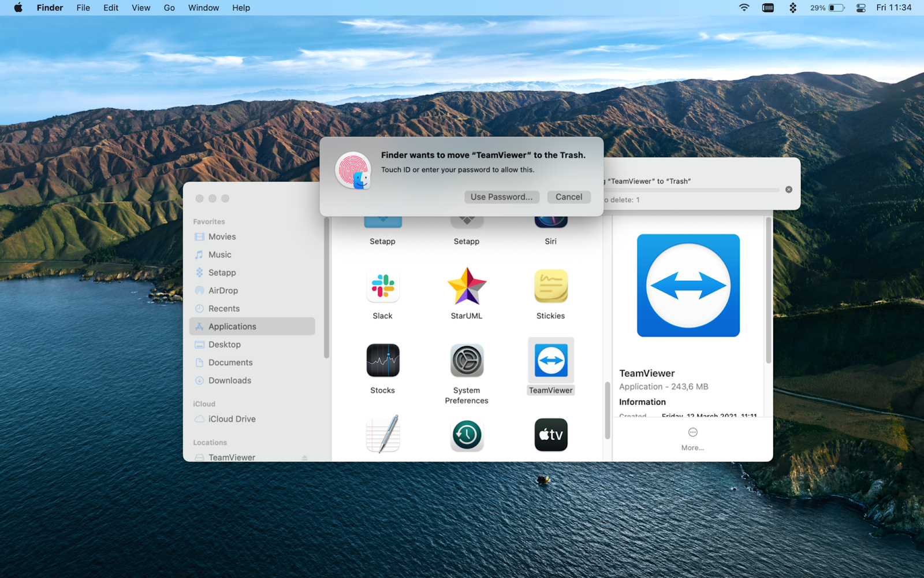Click the Locations section header
The height and width of the screenshot is (578, 924).
(x=210, y=443)
